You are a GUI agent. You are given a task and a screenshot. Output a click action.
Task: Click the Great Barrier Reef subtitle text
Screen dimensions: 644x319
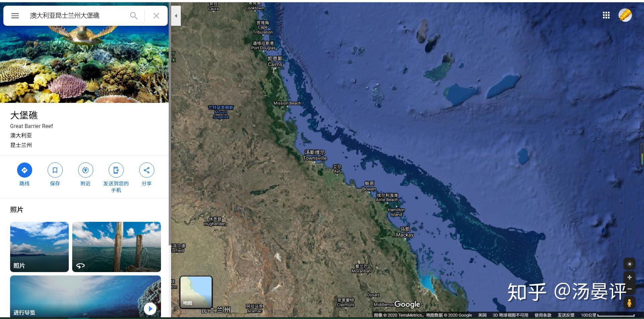[x=32, y=126]
